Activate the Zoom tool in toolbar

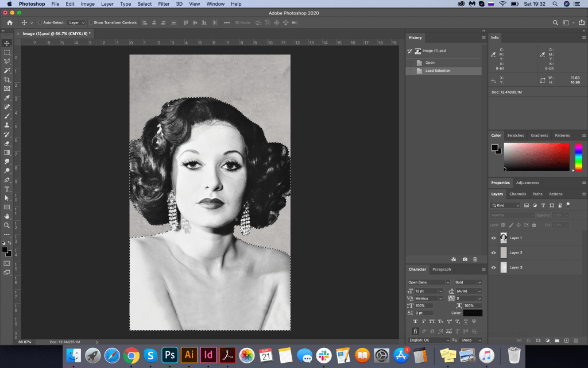pos(7,225)
